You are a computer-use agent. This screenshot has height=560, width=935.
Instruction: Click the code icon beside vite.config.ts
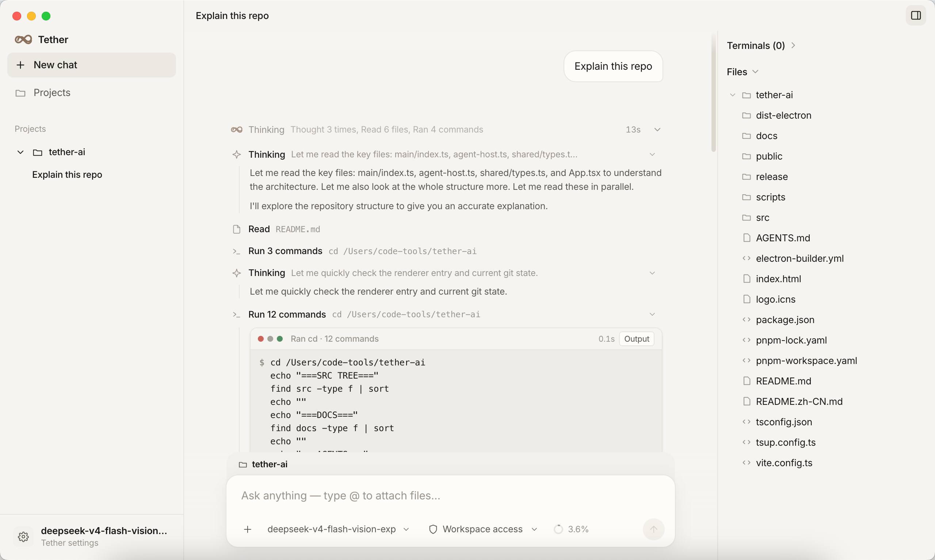point(746,463)
